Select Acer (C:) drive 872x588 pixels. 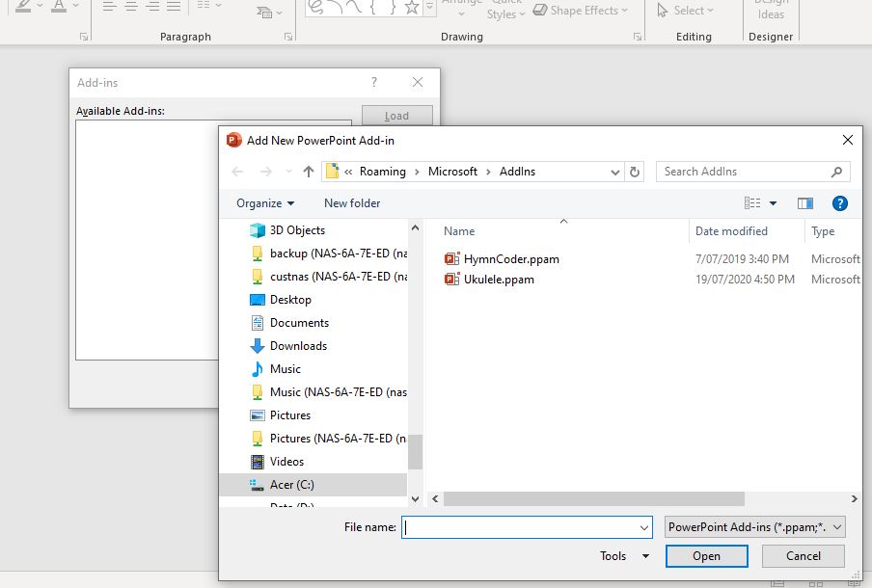[x=313, y=485]
